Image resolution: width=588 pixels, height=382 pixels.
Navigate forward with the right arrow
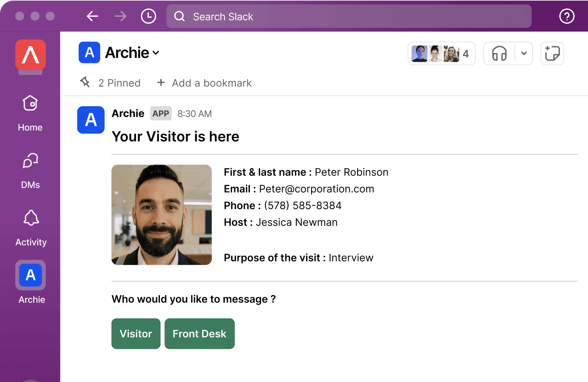coord(121,16)
